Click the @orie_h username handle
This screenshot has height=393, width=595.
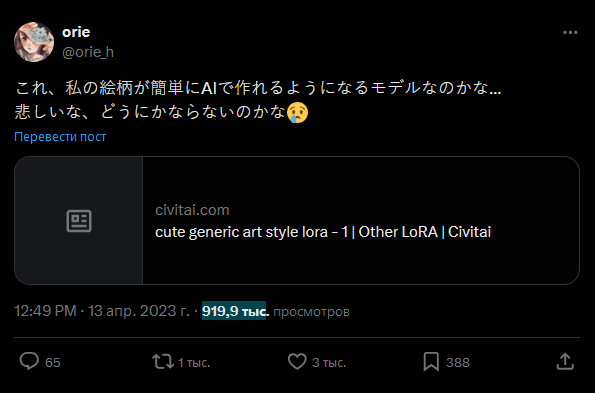pos(88,52)
